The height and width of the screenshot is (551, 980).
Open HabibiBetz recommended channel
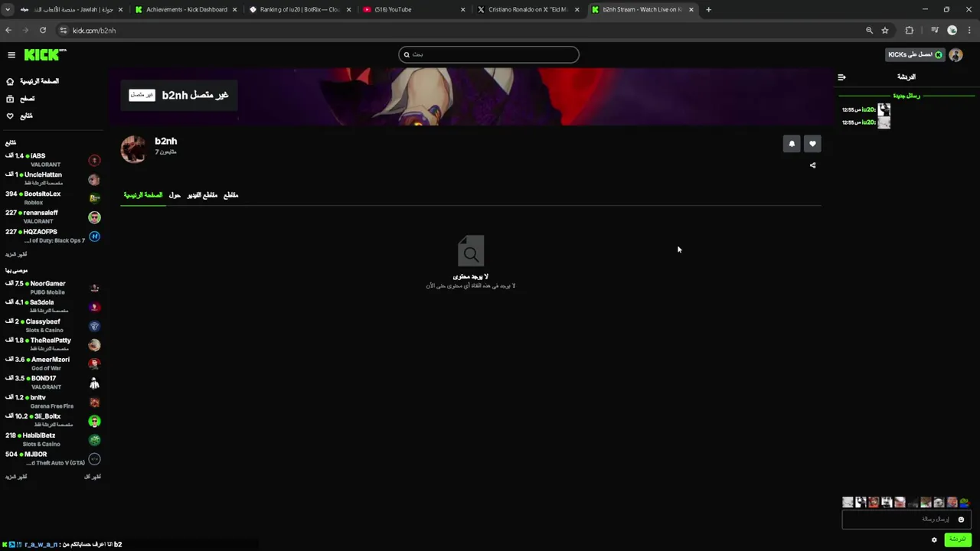click(x=52, y=439)
